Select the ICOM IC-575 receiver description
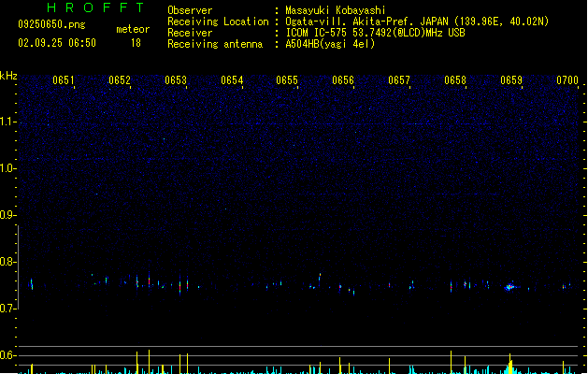Image resolution: width=588 pixels, height=374 pixels. click(x=376, y=33)
